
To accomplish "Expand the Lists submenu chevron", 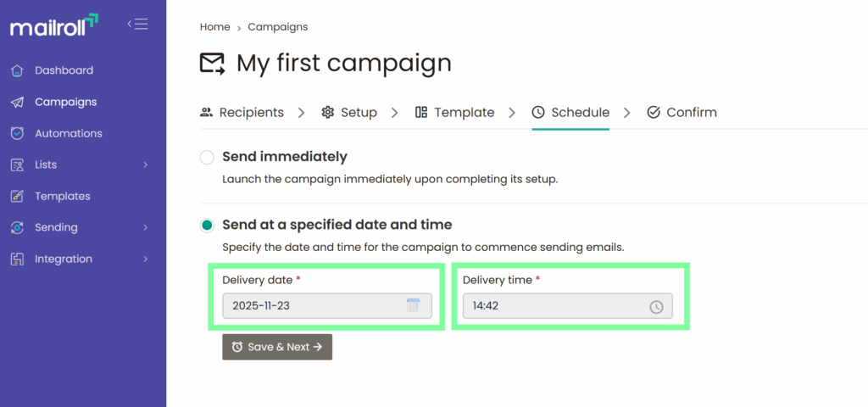I will [146, 164].
